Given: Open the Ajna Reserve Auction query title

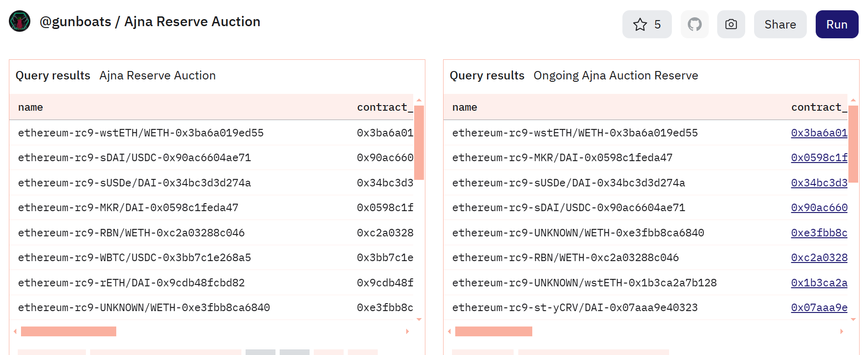Looking at the screenshot, I should pos(157,75).
